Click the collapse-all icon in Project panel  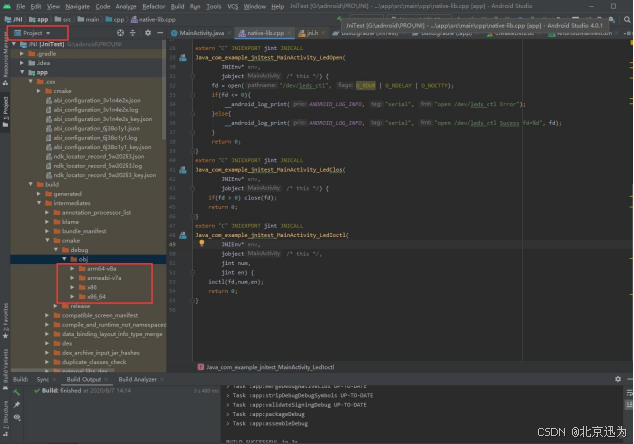coord(133,33)
